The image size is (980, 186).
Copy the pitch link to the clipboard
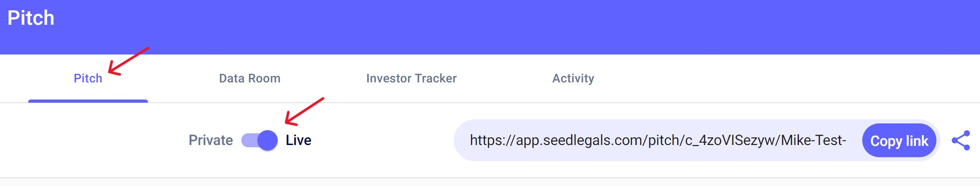point(899,141)
